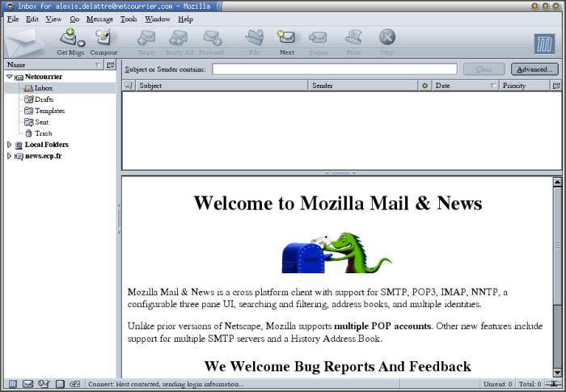Sort messages by Date column
This screenshot has height=392, width=566.
coord(465,86)
